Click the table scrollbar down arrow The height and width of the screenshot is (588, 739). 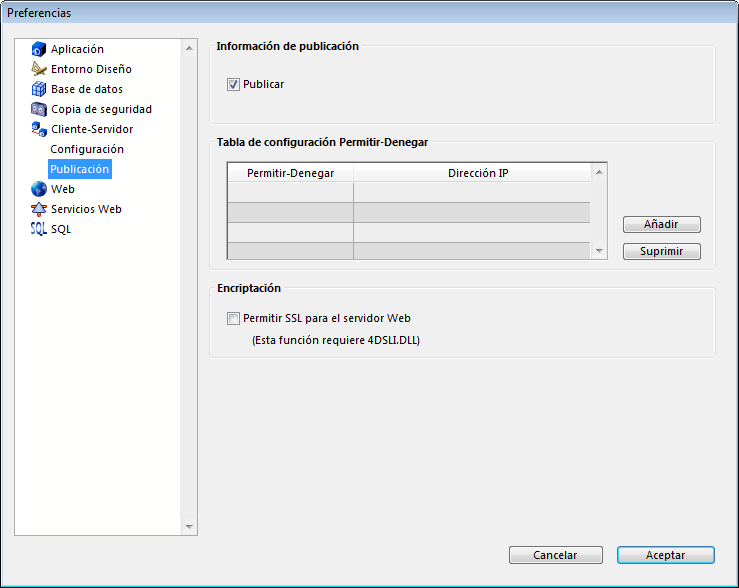pyautogui.click(x=599, y=251)
